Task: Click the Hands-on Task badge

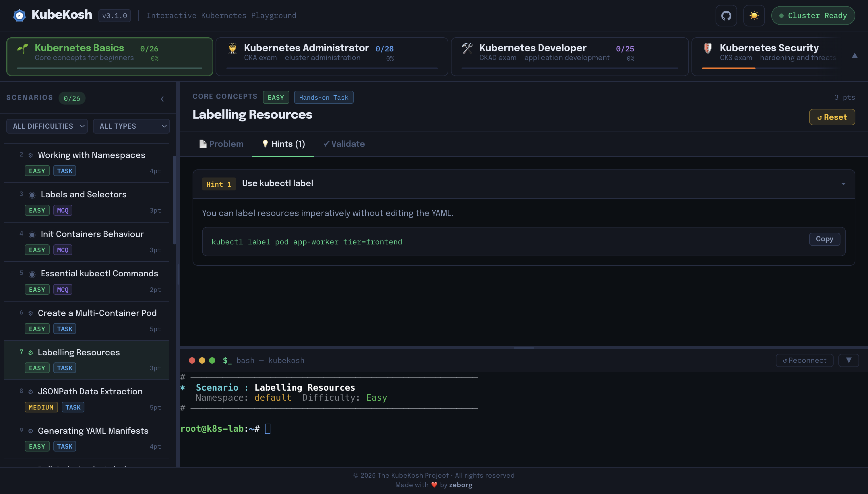Action: point(323,97)
